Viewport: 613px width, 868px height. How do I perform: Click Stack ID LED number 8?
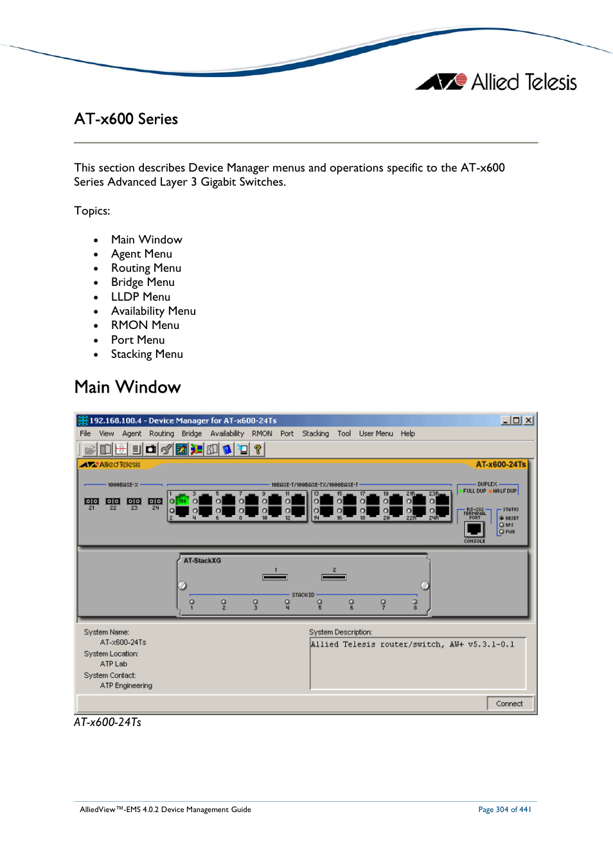pos(415,602)
